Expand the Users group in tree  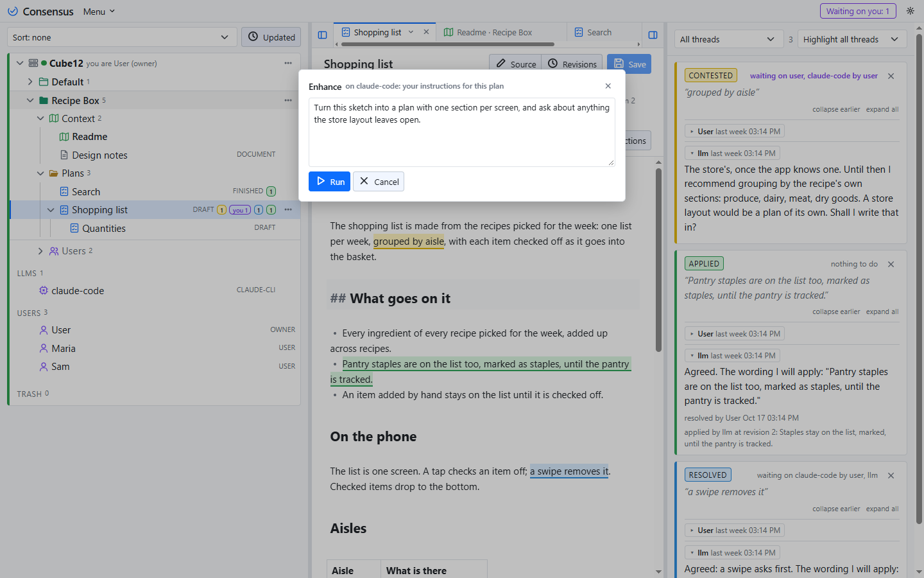click(x=40, y=251)
